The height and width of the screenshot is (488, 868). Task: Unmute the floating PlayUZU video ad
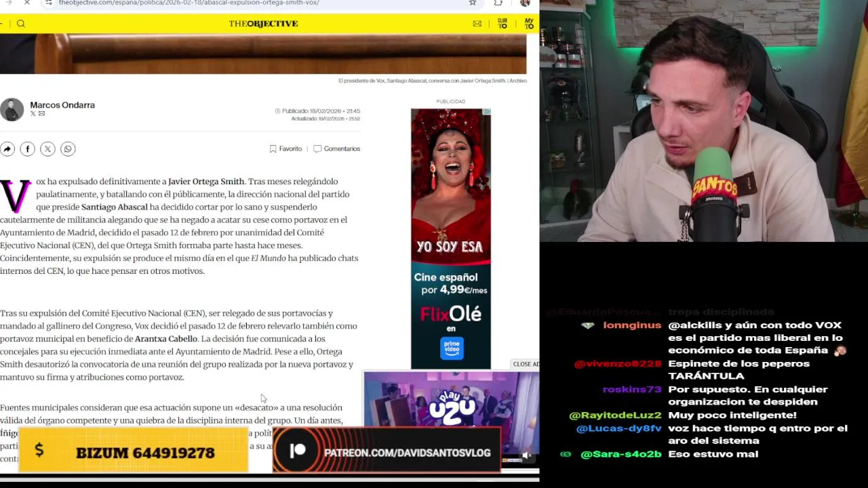coord(526,455)
